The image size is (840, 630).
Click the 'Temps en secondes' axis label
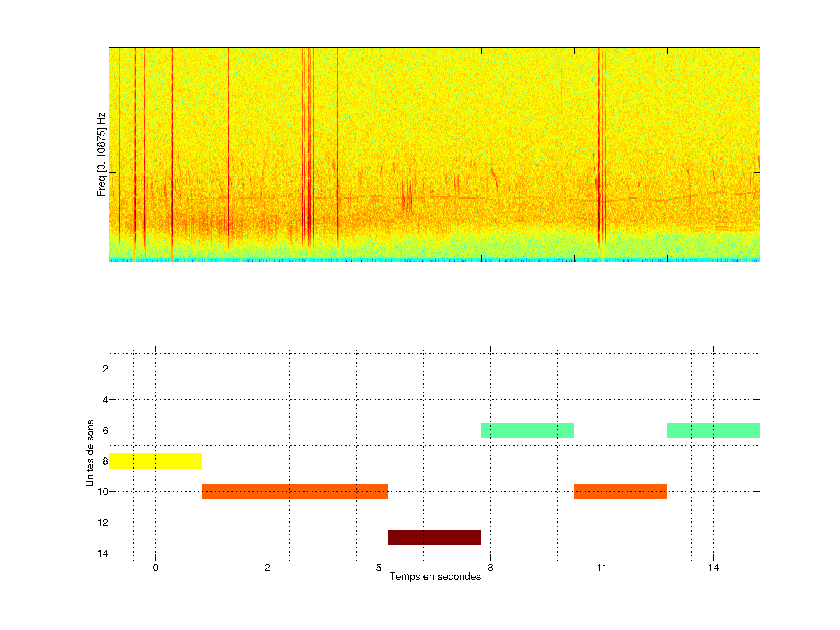point(435,576)
